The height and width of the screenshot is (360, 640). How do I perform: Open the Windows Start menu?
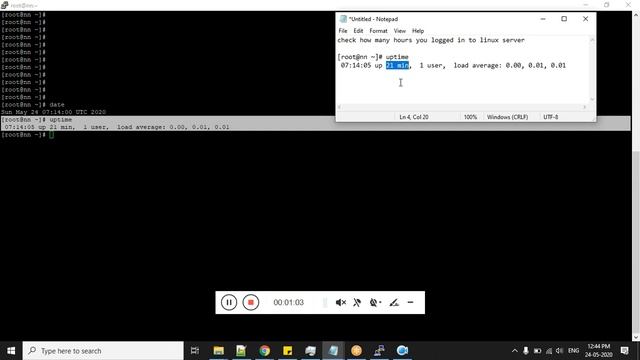(x=11, y=351)
